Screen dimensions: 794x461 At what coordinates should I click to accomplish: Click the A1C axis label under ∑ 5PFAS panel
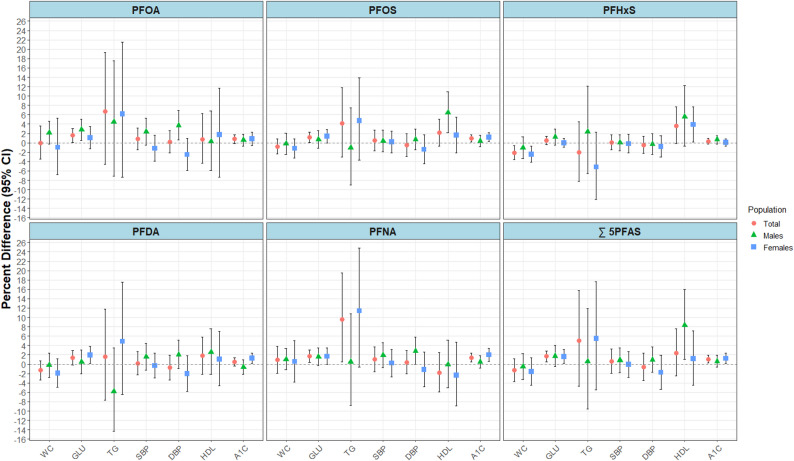click(x=715, y=451)
